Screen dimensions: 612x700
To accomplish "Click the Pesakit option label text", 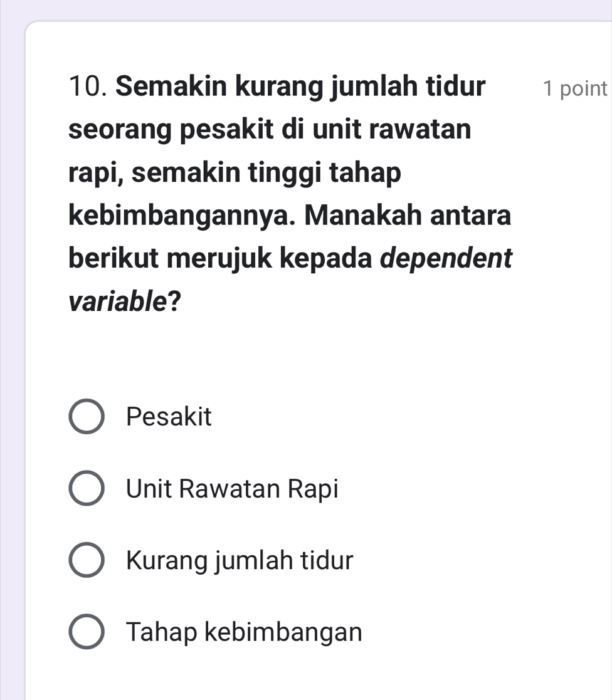I will pos(169,417).
